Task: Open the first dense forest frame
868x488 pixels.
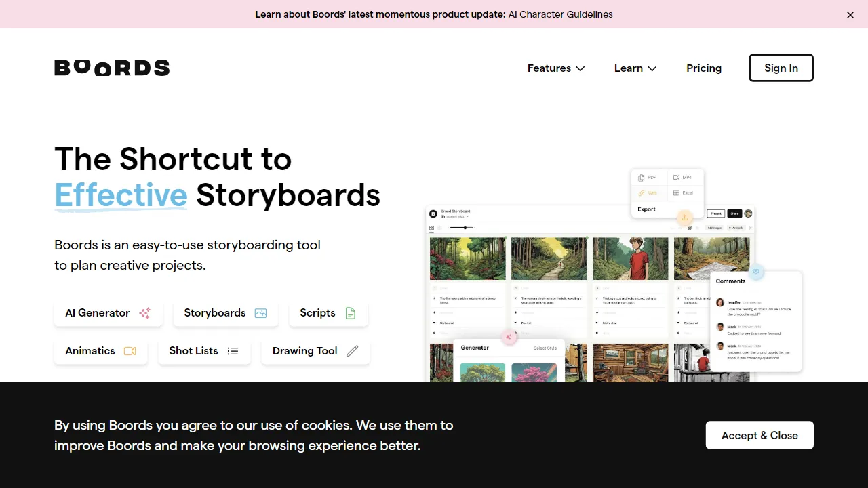Action: point(468,258)
